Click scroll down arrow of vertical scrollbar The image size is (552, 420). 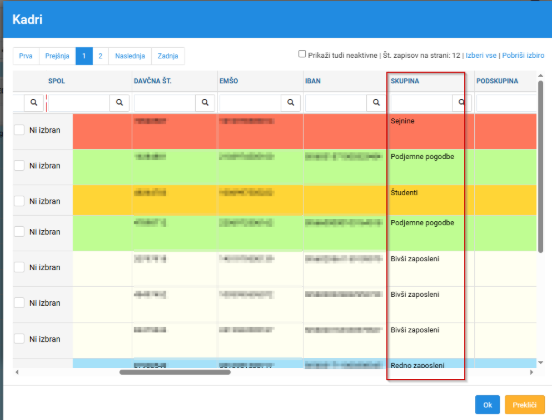[x=540, y=363]
